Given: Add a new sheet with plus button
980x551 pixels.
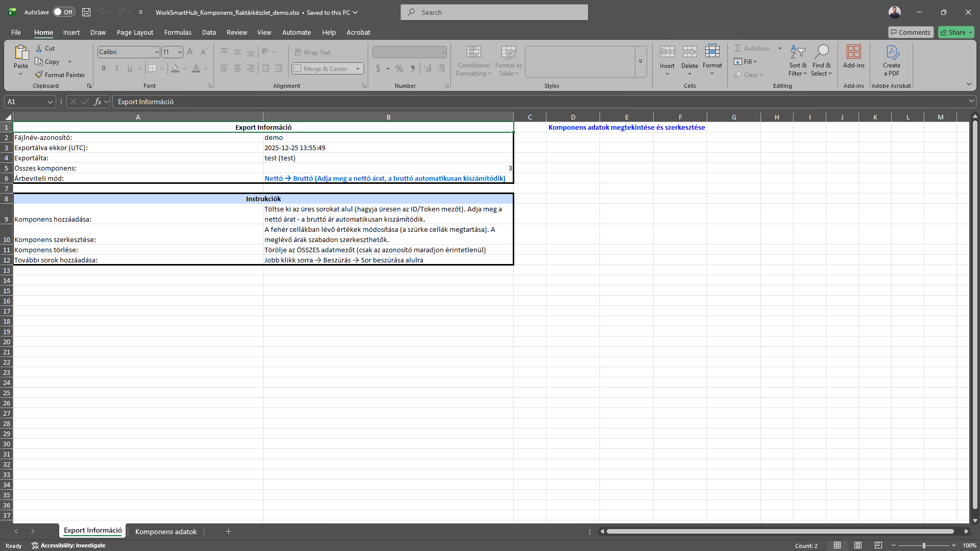Looking at the screenshot, I should (228, 532).
